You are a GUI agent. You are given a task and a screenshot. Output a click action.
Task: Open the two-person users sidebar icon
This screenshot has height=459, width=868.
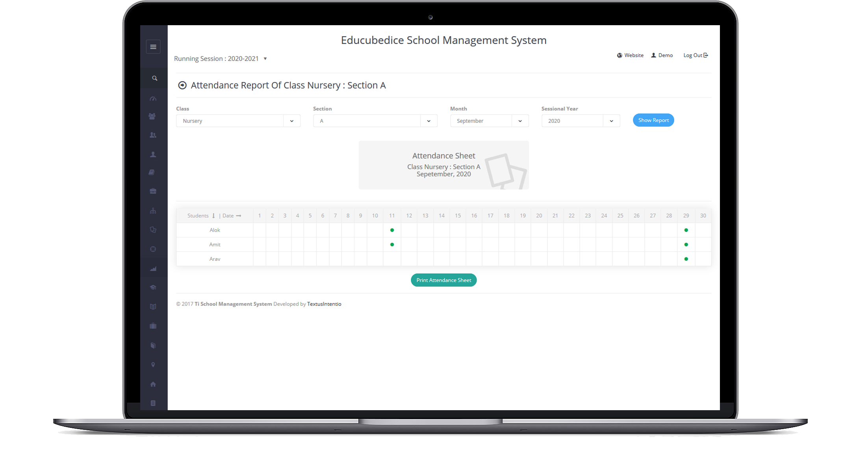(x=153, y=135)
